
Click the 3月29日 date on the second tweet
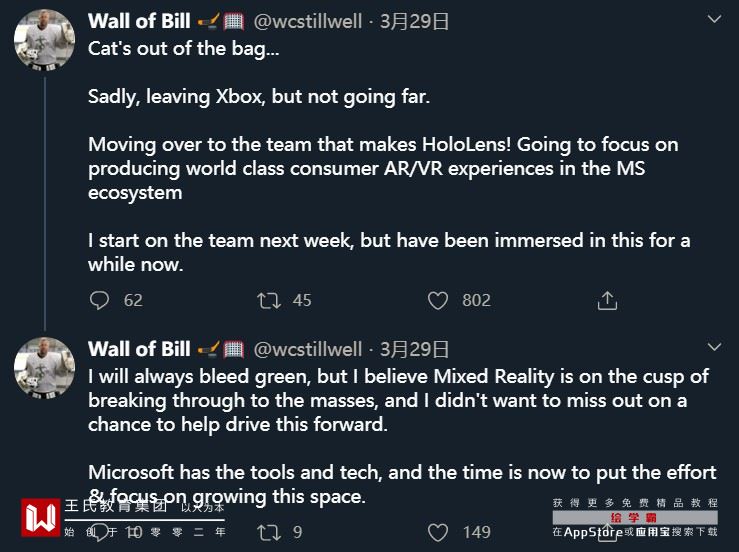click(414, 349)
